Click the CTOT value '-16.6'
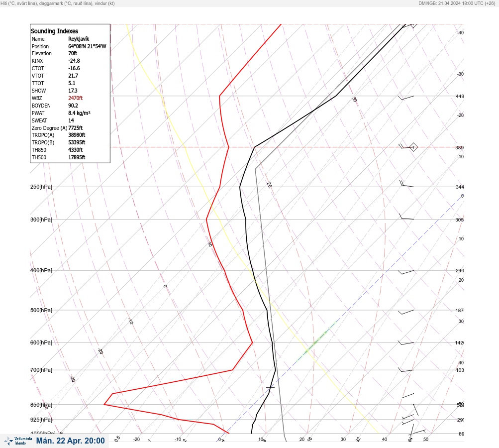The image size is (499, 448). pos(74,68)
